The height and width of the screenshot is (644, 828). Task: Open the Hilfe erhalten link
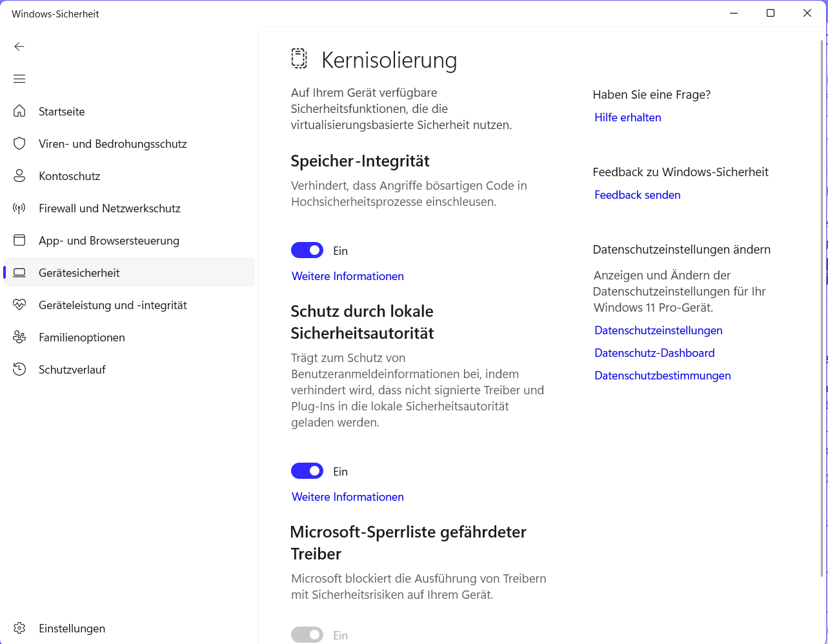click(x=628, y=117)
